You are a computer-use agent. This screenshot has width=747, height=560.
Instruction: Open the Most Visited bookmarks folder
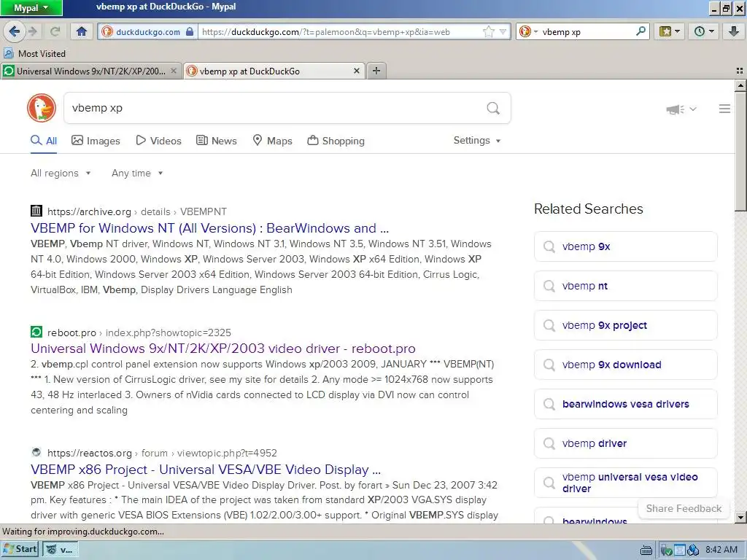click(x=35, y=53)
